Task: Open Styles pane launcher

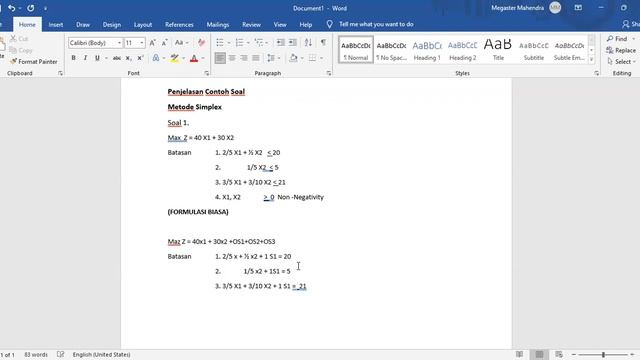Action: click(x=596, y=73)
